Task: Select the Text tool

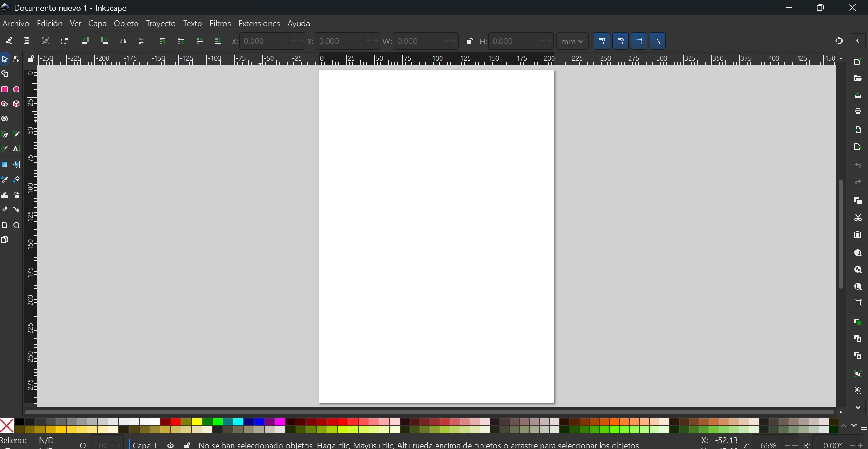Action: (x=17, y=149)
